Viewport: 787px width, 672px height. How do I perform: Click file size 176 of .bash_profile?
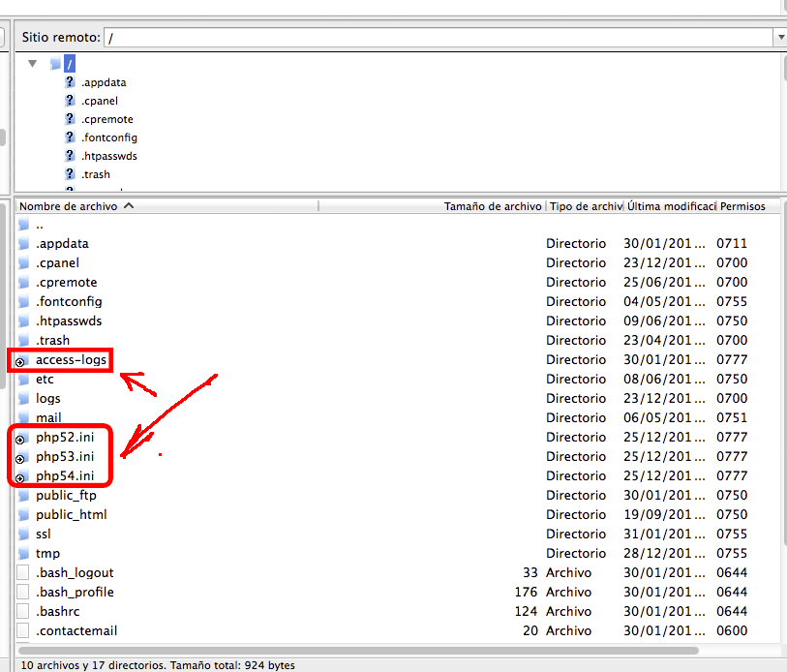526,593
